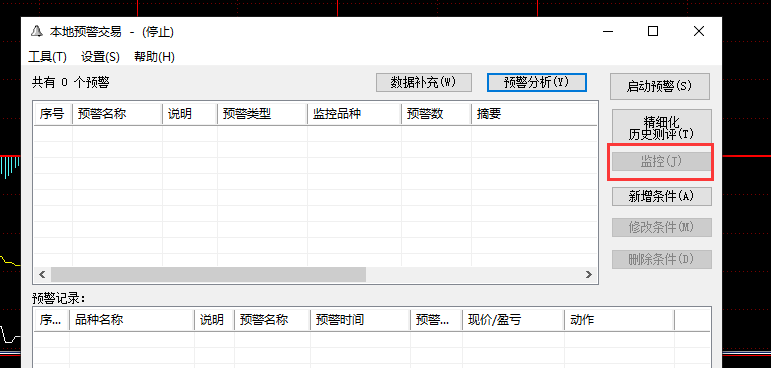Screen dimensions: 771x368
Task: Click the 摘要 column header
Action: (534, 114)
